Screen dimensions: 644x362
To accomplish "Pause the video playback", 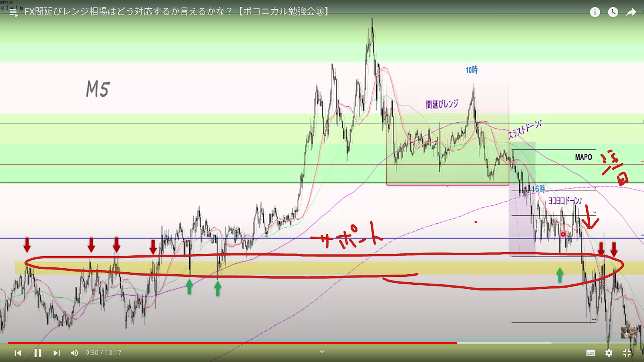I will (x=38, y=353).
